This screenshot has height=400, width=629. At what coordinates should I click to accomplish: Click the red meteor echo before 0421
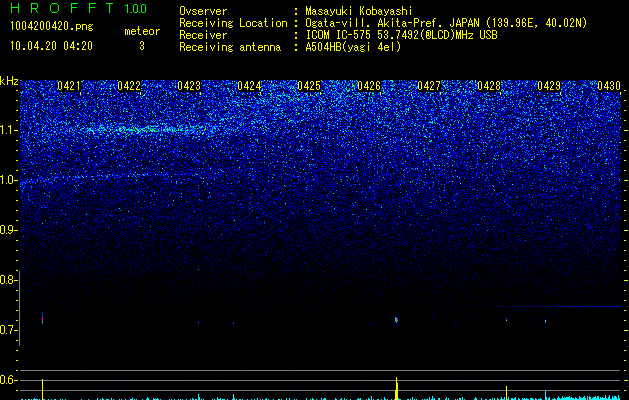(42, 319)
